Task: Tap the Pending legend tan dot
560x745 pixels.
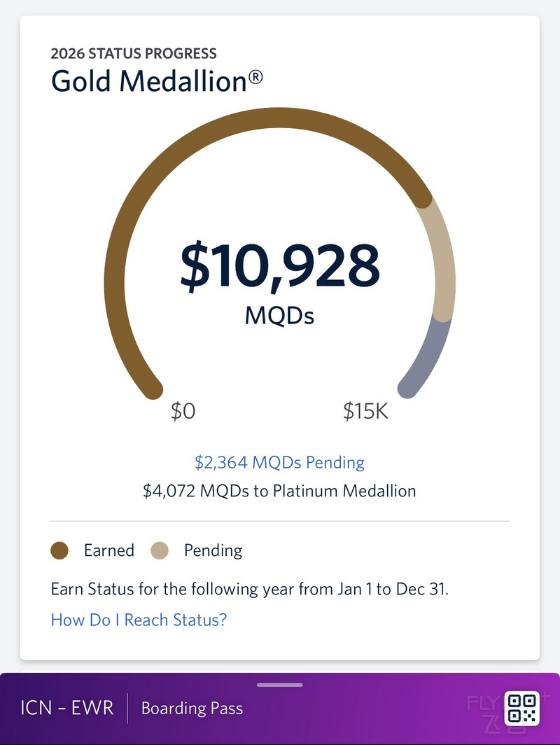Action: click(160, 550)
